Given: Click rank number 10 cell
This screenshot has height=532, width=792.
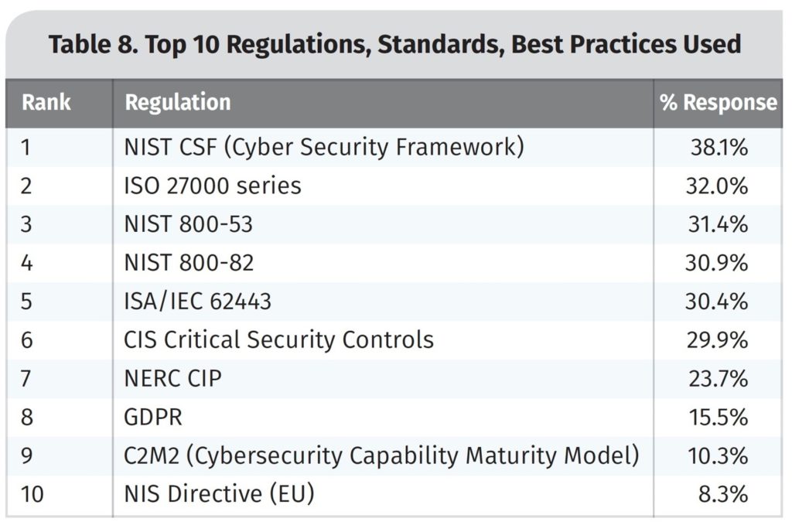Looking at the screenshot, I should pyautogui.click(x=32, y=494).
